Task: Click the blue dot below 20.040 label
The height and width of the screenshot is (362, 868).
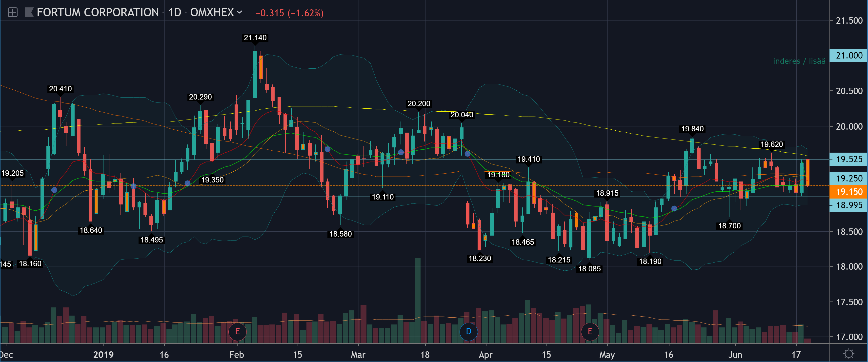Action: click(x=467, y=154)
